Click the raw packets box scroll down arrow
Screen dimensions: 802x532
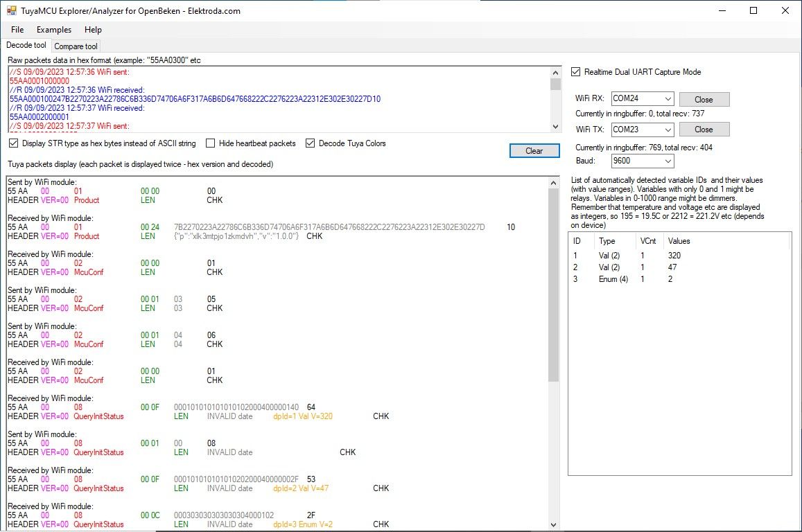pyautogui.click(x=555, y=126)
